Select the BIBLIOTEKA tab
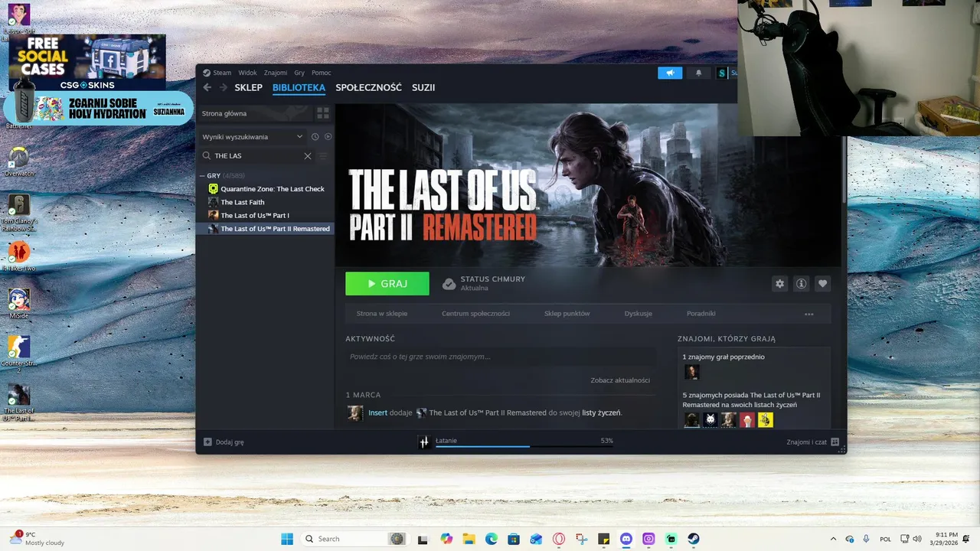The image size is (980, 551). click(x=299, y=87)
